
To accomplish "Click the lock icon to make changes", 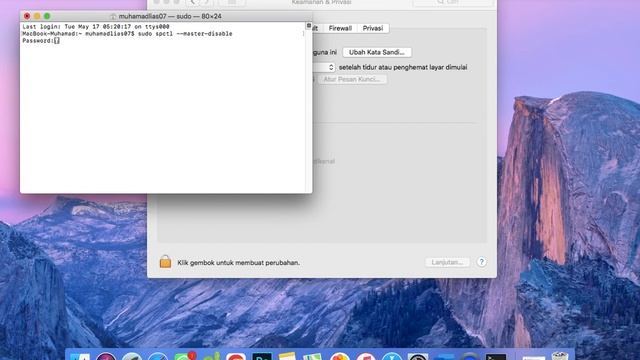I will 165,261.
